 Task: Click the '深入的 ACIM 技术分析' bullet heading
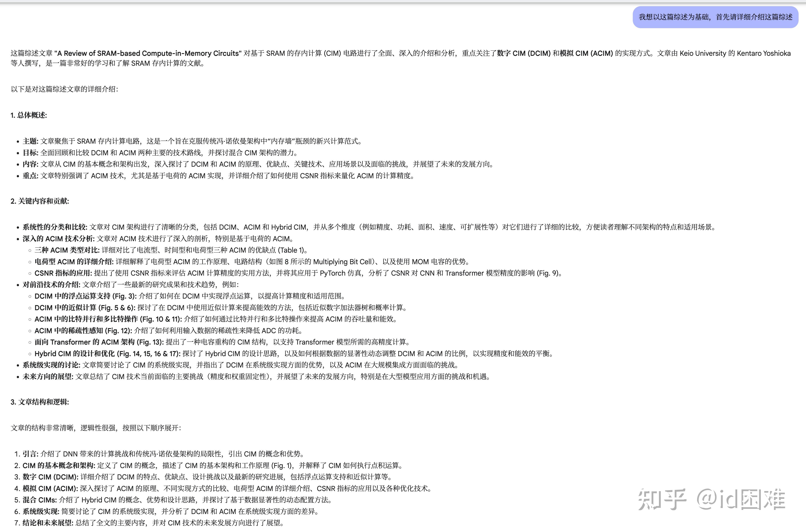pos(58,239)
